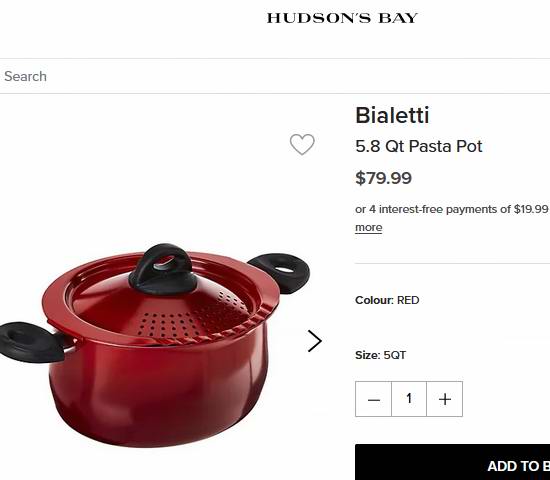Click into the Search field
This screenshot has height=480, width=550.
(275, 76)
